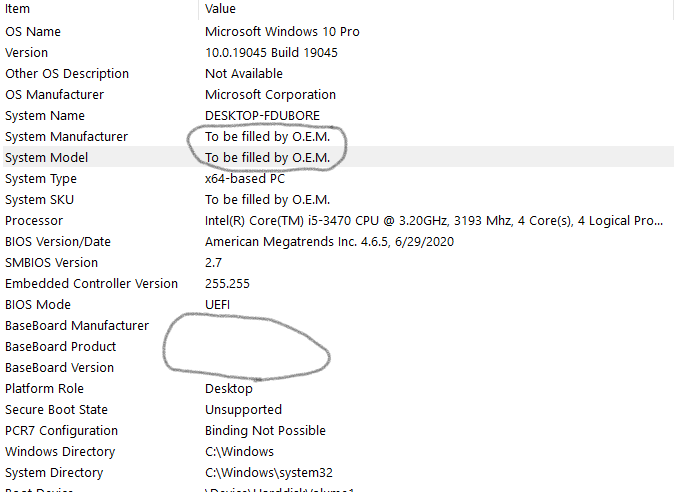Screen dimensions: 689x492
Task: Select the Processor label
Action: (x=34, y=221)
